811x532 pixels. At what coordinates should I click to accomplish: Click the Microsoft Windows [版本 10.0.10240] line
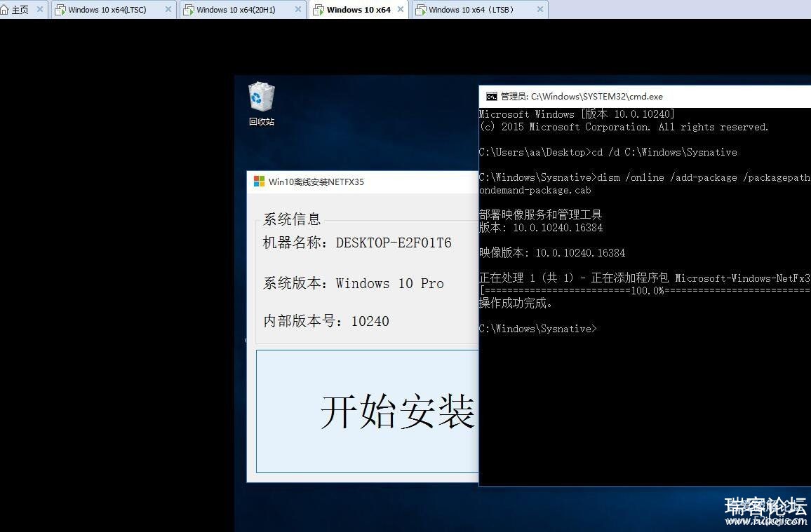577,114
